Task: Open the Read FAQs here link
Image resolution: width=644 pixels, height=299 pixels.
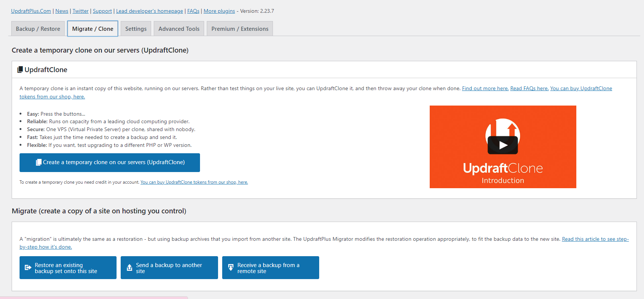Action: pos(529,88)
